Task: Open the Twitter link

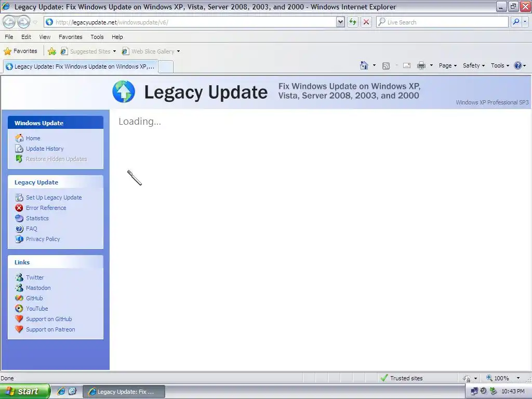Action: point(35,277)
